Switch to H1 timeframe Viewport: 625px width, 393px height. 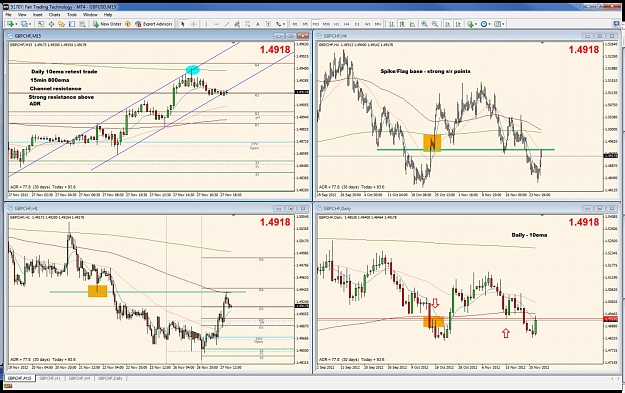point(337,24)
